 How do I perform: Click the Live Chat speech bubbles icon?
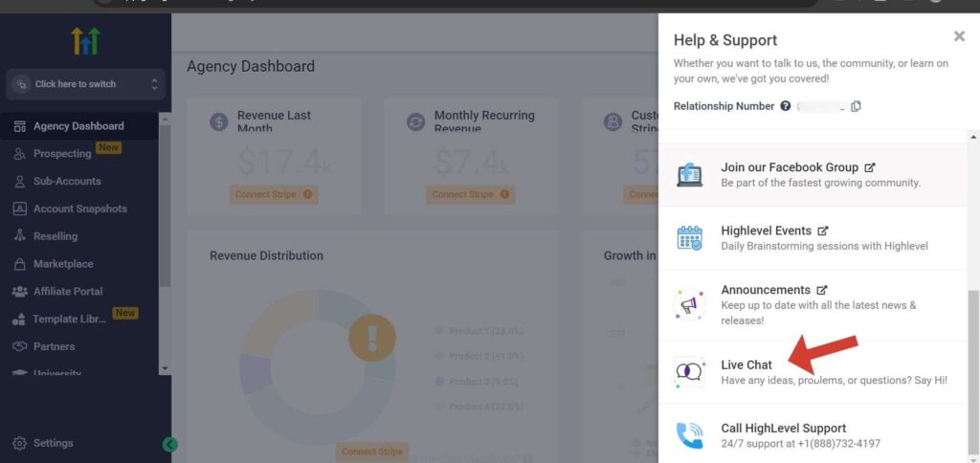(689, 371)
